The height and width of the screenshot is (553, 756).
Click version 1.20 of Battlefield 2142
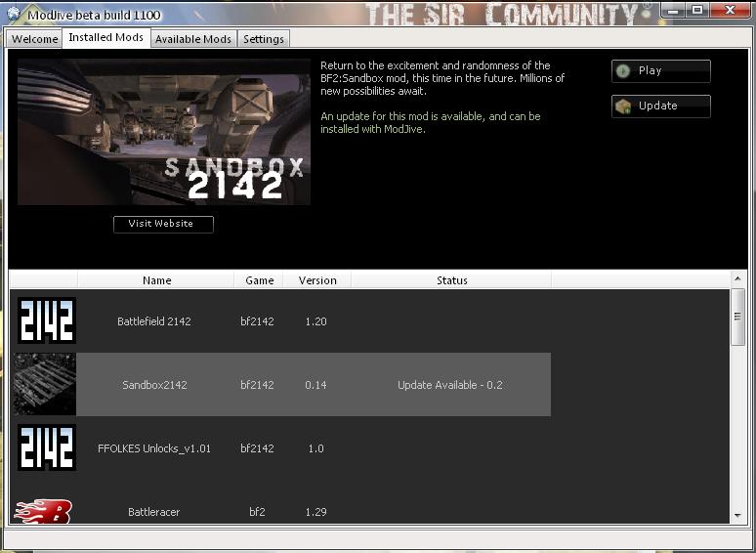tap(315, 321)
